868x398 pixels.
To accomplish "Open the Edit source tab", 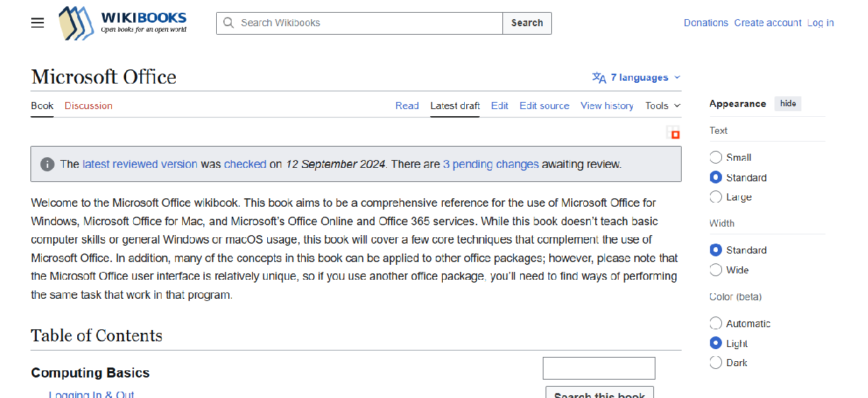I will point(544,106).
